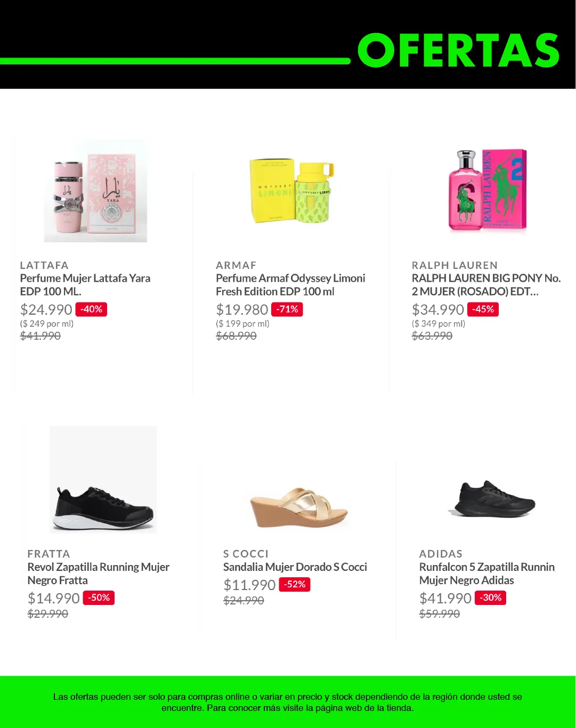Screen dimensions: 576x728
Task: Click the ADIDAS brand label
Action: (x=441, y=554)
